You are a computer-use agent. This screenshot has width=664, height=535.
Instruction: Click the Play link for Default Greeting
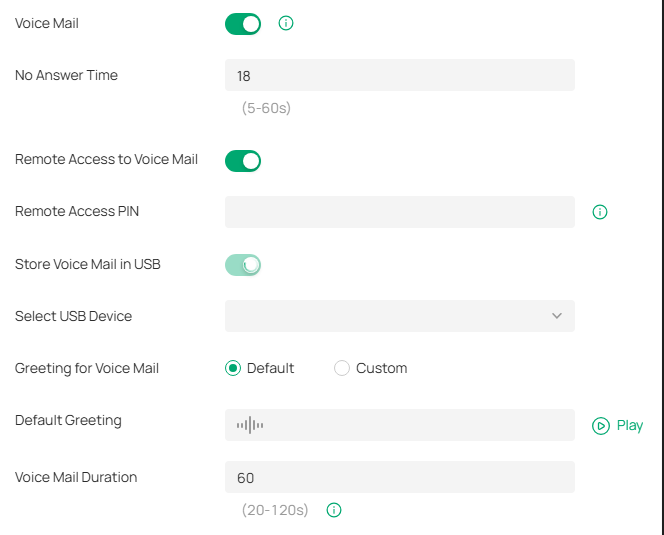click(630, 425)
